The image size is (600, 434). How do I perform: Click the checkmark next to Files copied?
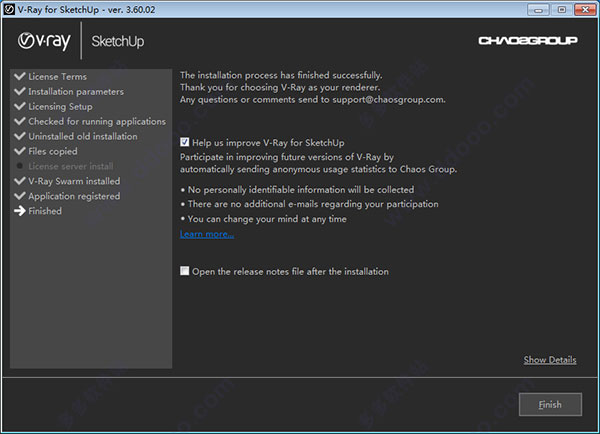19,151
